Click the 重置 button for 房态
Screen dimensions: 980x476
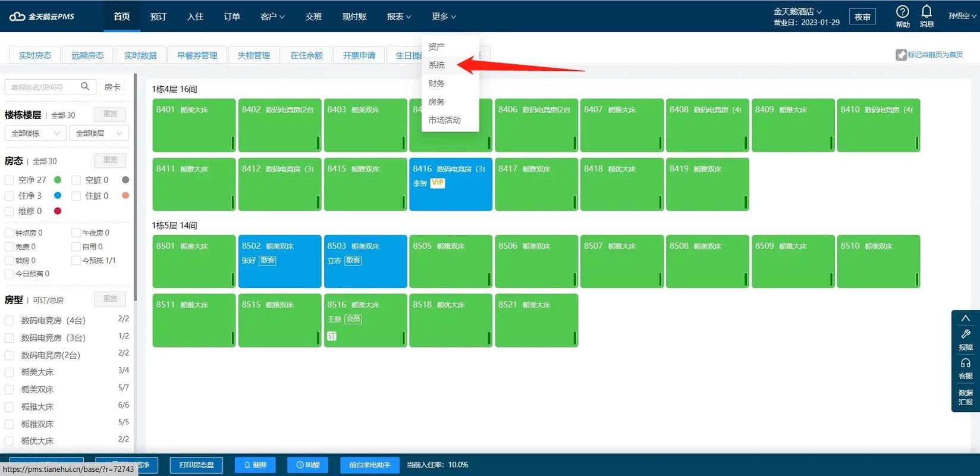(110, 159)
